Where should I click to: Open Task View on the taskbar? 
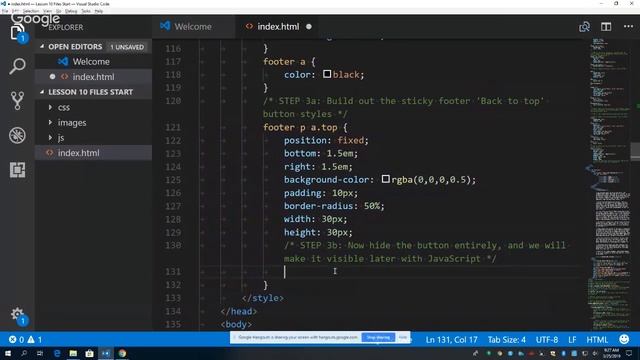point(40,353)
